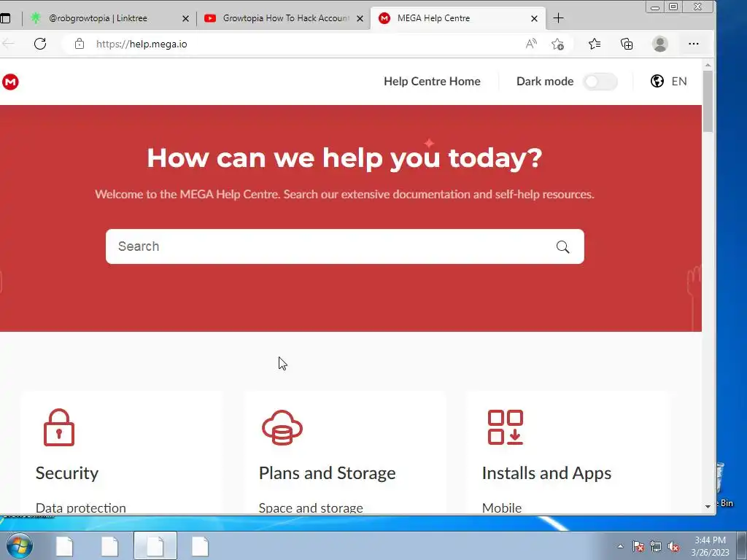Open the Collections icon

tap(627, 44)
